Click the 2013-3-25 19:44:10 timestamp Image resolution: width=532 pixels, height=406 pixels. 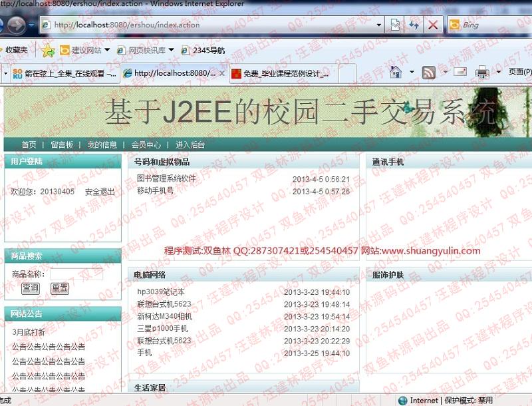317,353
